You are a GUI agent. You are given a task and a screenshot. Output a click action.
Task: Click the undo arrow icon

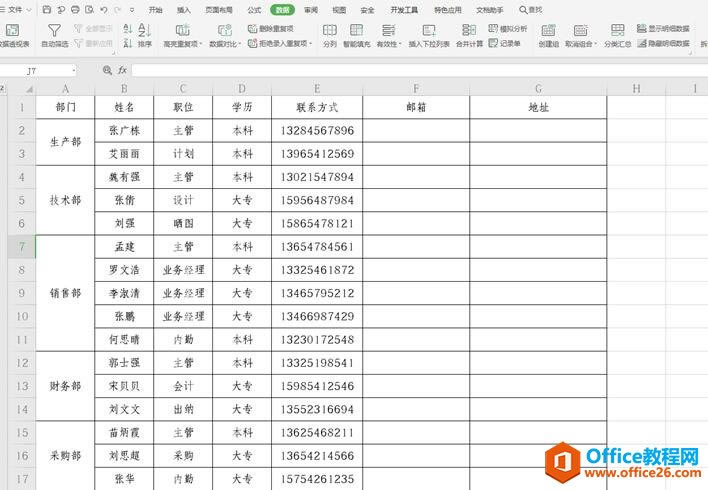[104, 9]
